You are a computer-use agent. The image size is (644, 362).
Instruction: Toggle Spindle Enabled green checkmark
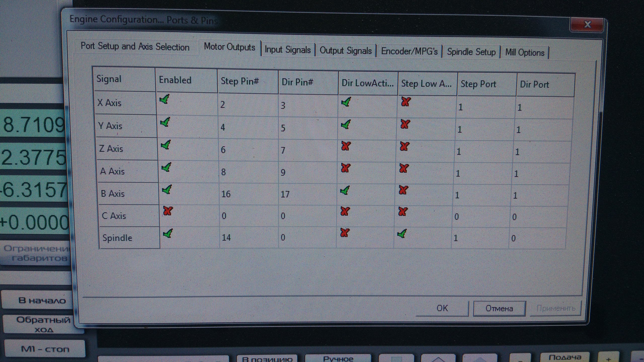click(168, 234)
